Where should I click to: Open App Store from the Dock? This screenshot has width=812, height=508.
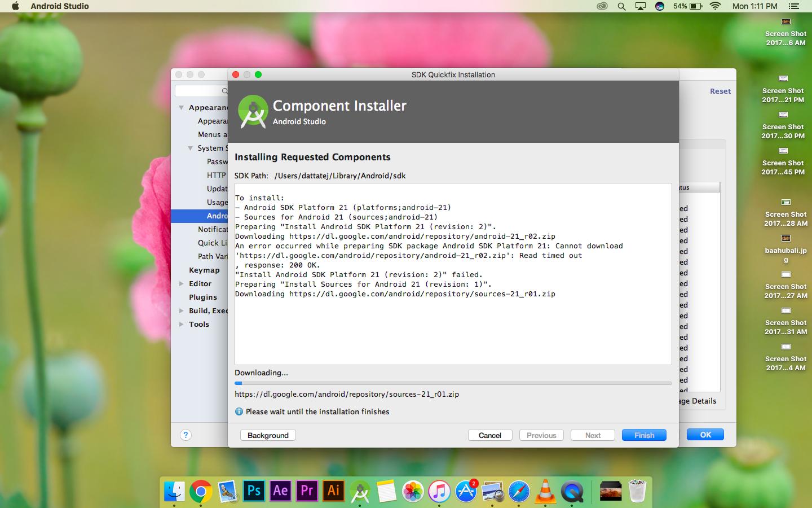point(466,491)
